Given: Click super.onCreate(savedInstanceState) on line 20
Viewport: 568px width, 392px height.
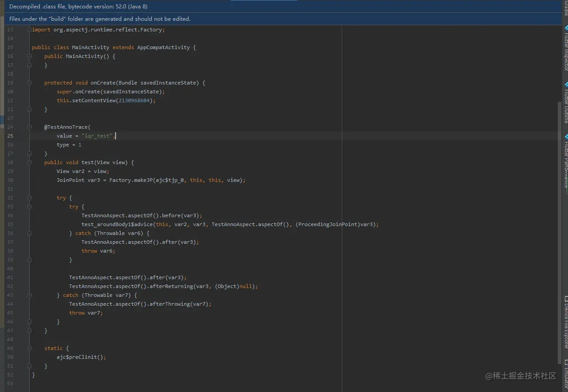Looking at the screenshot, I should coord(111,92).
